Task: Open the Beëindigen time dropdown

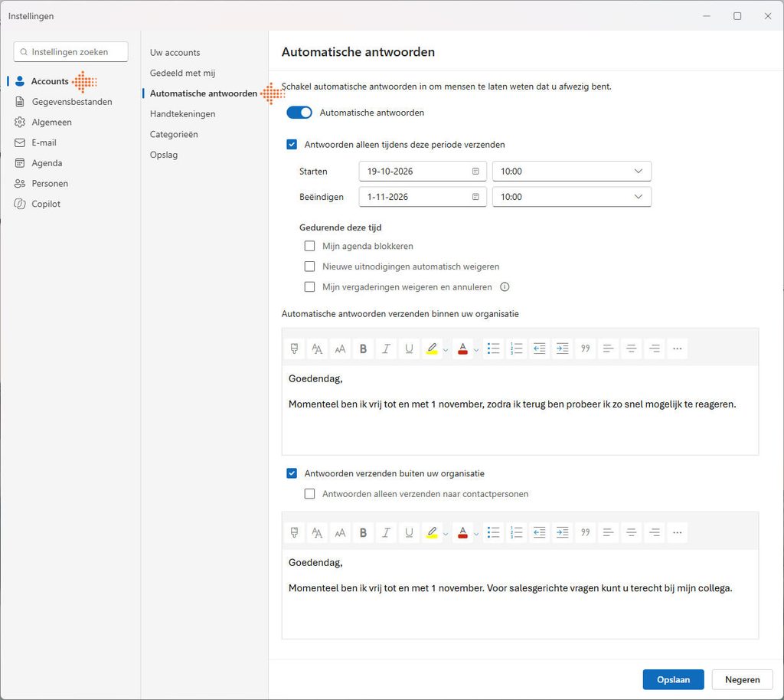Action: [x=571, y=197]
